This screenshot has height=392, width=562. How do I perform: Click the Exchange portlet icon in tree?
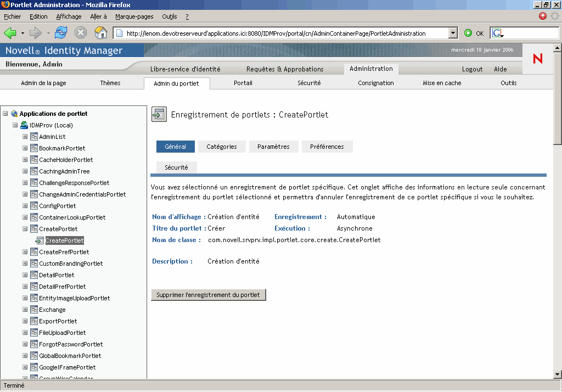click(34, 310)
